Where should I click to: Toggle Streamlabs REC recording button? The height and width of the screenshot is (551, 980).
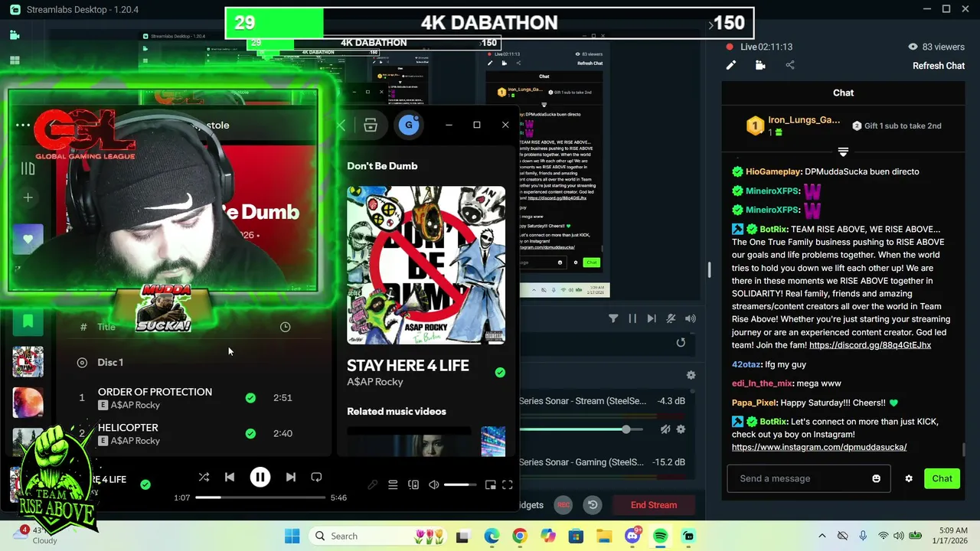tap(563, 505)
